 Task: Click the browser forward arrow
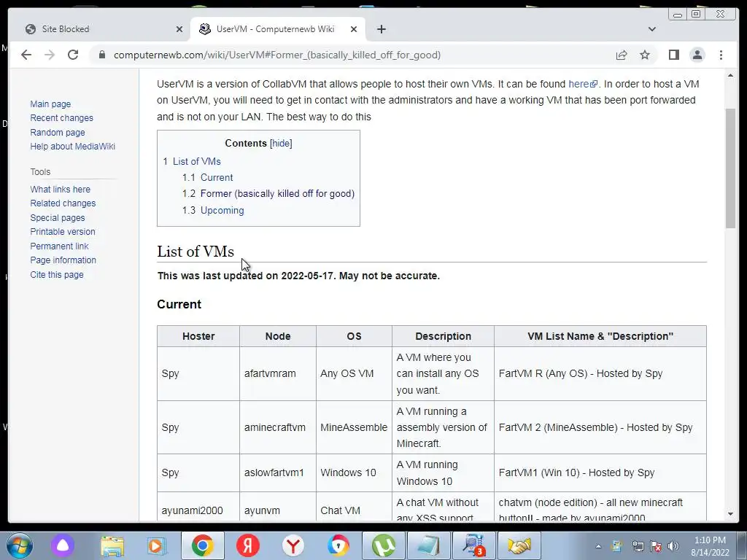click(x=50, y=55)
